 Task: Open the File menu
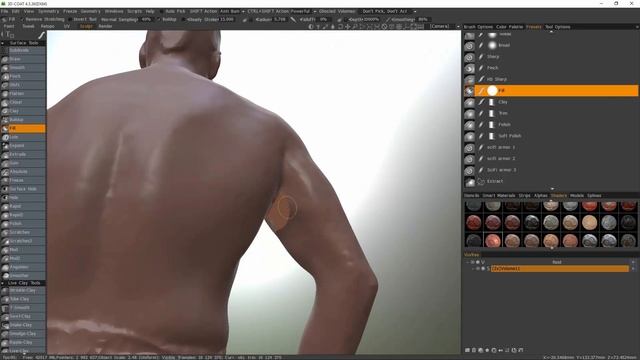(x=4, y=11)
